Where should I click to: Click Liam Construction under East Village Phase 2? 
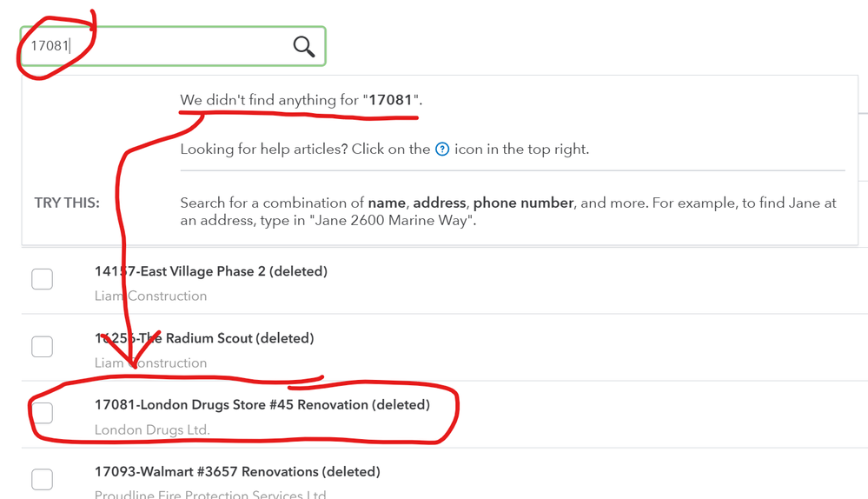click(x=150, y=296)
